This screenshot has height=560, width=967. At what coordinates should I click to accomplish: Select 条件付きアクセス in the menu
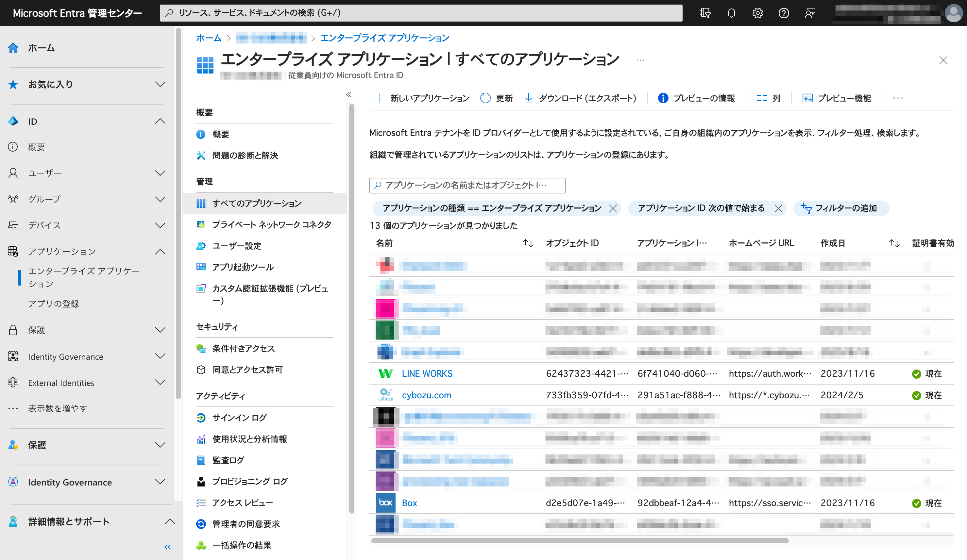[x=243, y=348]
